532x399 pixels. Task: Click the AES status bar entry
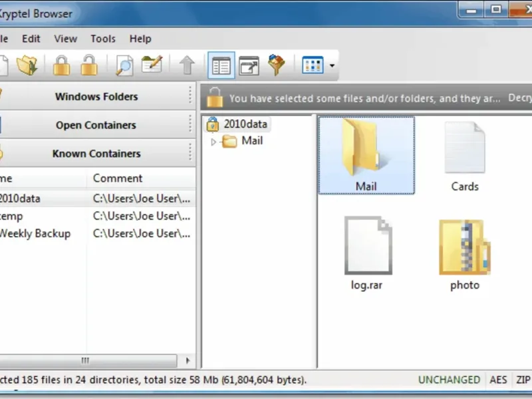(498, 380)
